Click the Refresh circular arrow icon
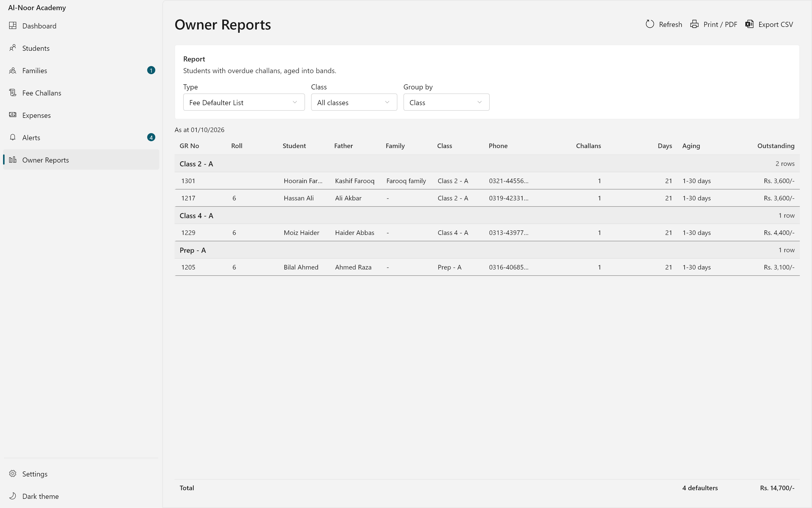Image resolution: width=812 pixels, height=508 pixels. tap(650, 24)
